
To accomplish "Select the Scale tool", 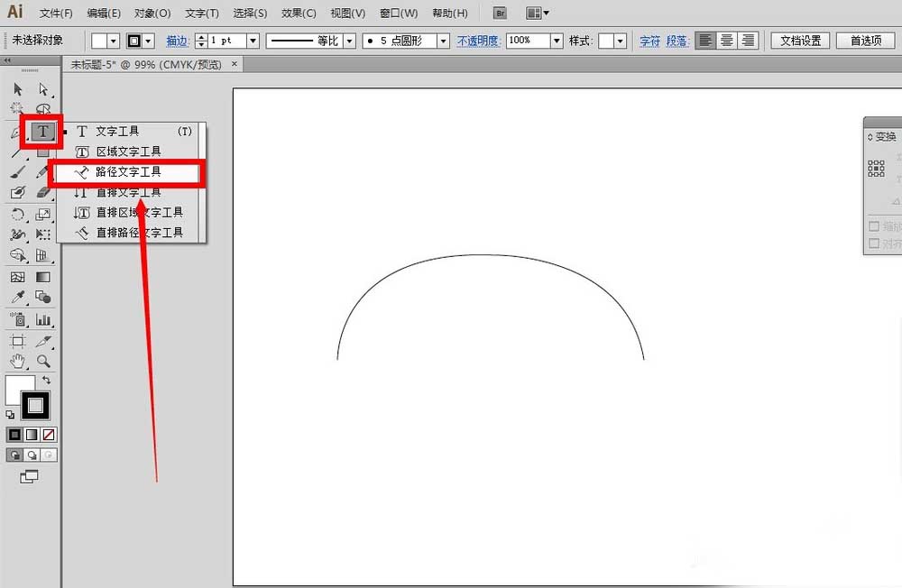I will click(43, 215).
